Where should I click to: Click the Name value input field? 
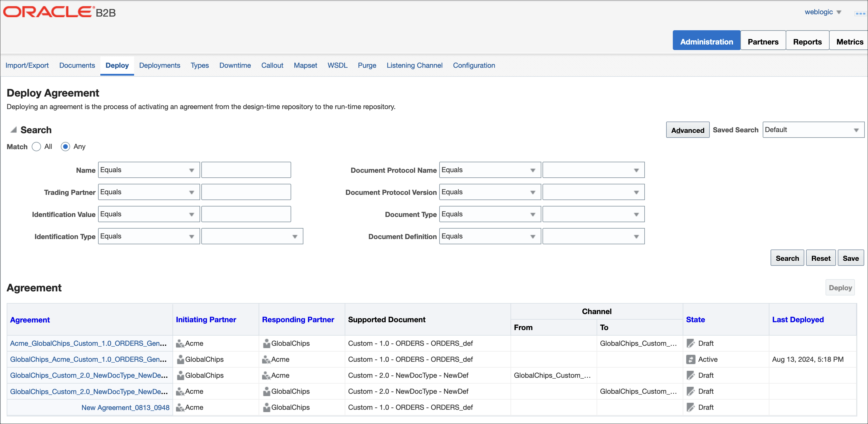[x=246, y=170]
